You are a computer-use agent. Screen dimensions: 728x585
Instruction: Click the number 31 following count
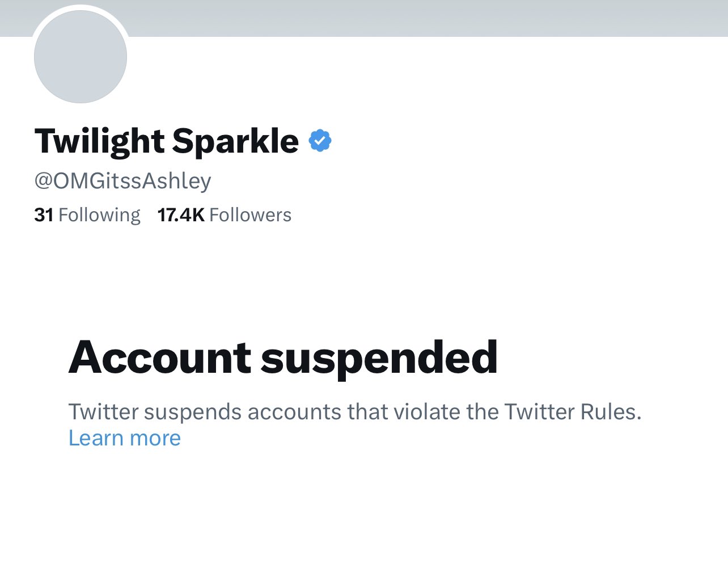pyautogui.click(x=44, y=215)
